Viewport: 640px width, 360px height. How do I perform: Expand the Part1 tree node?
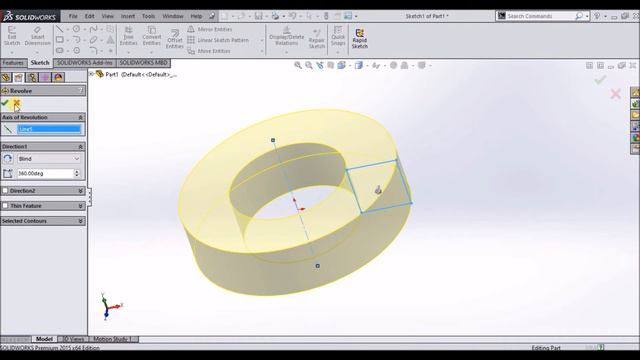click(x=91, y=74)
